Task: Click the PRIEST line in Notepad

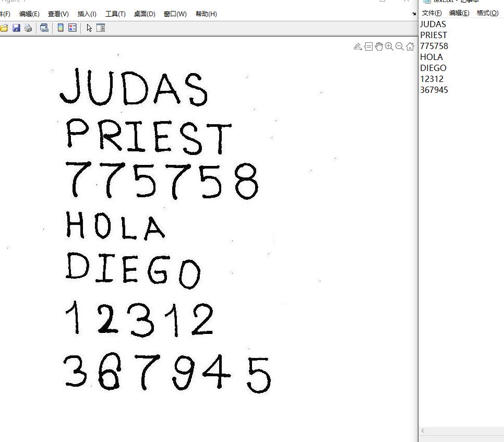Action: [434, 35]
